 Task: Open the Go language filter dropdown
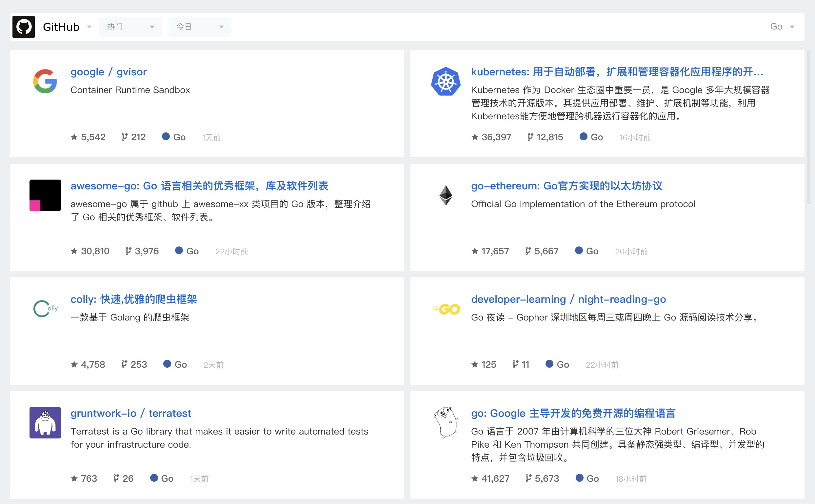[782, 27]
